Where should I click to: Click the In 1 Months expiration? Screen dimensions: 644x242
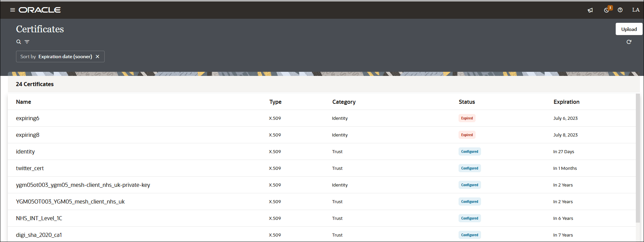pos(565,168)
